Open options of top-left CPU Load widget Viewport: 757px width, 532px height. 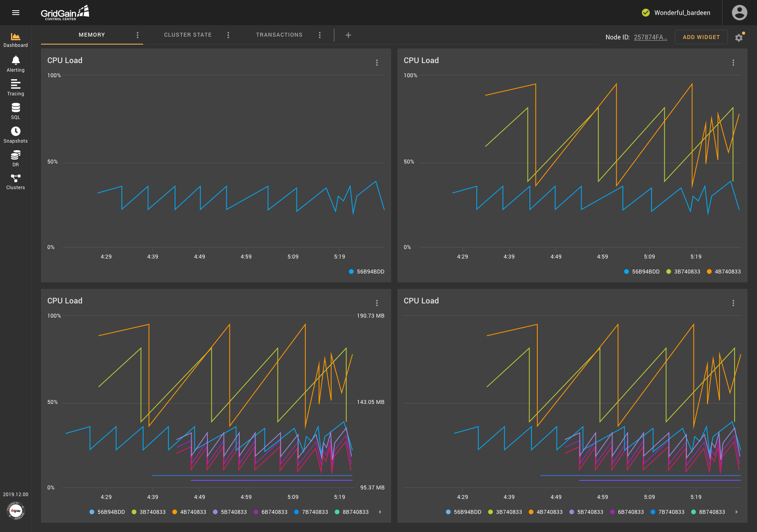point(377,63)
